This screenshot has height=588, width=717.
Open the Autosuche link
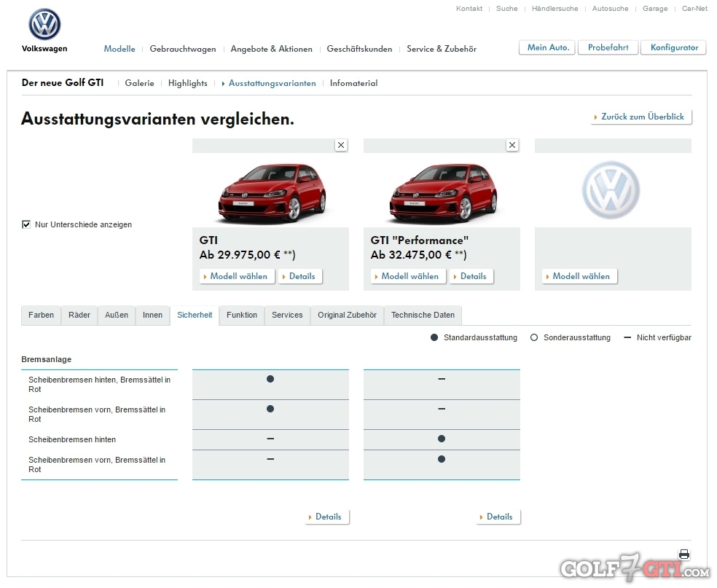[611, 9]
